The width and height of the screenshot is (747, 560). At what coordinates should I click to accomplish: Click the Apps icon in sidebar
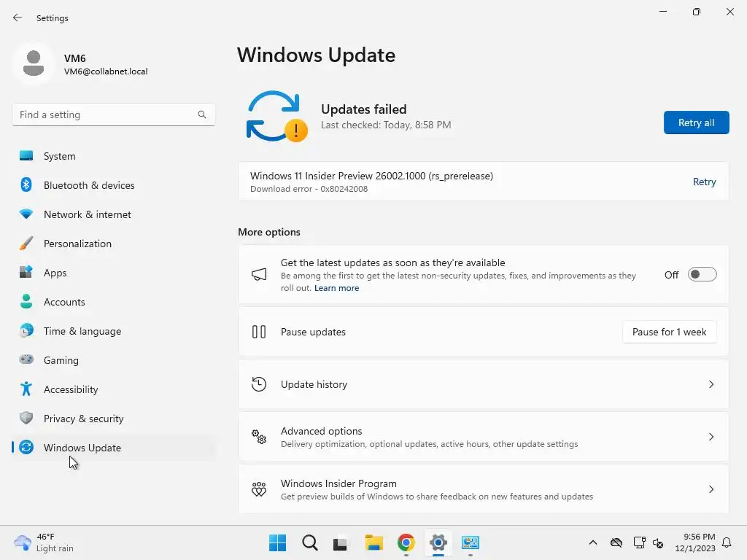coord(26,273)
